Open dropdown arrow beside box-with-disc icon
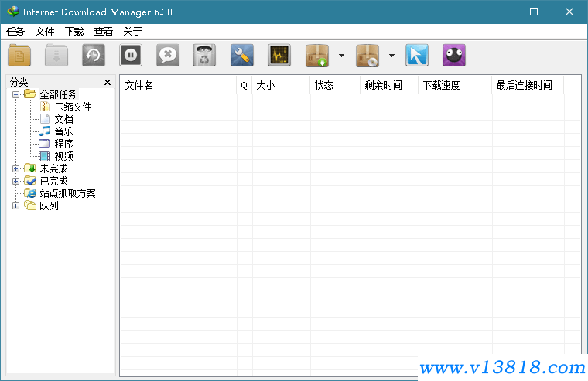Viewport: 588px width, 381px height. click(x=391, y=56)
